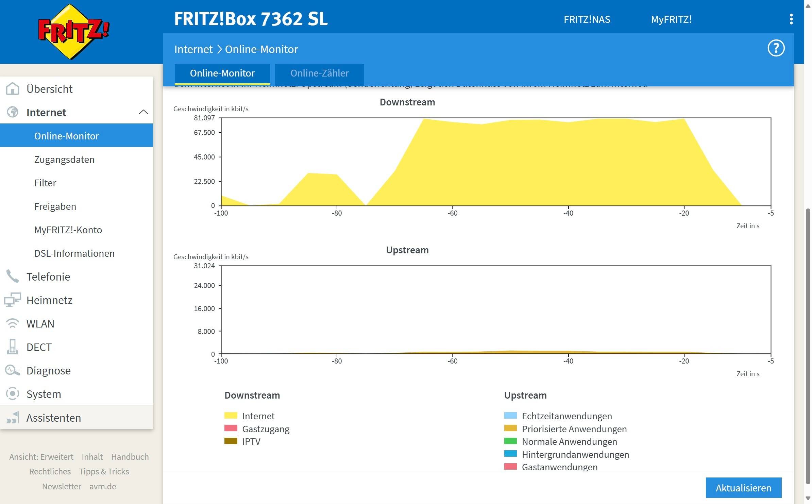Image resolution: width=812 pixels, height=504 pixels.
Task: Click the Telefonie phone icon
Action: tap(13, 276)
